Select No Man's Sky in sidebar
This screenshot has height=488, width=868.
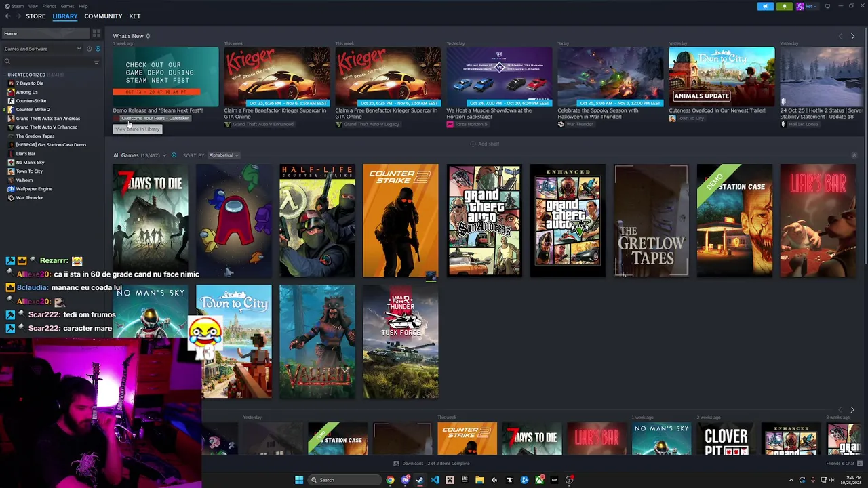click(31, 163)
